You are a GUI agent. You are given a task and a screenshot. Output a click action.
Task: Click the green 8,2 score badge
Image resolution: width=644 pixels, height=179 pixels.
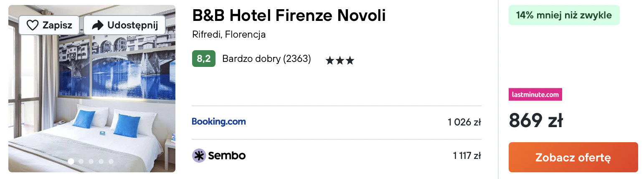point(203,59)
